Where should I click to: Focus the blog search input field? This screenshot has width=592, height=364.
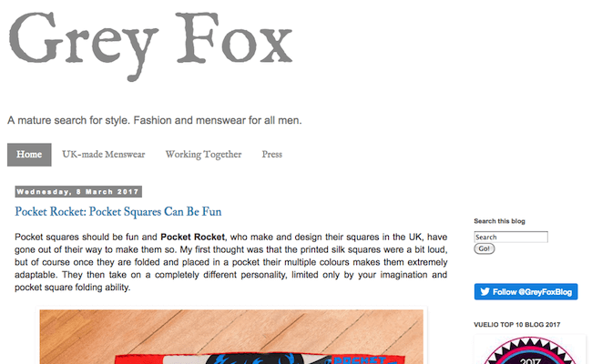[x=510, y=237]
